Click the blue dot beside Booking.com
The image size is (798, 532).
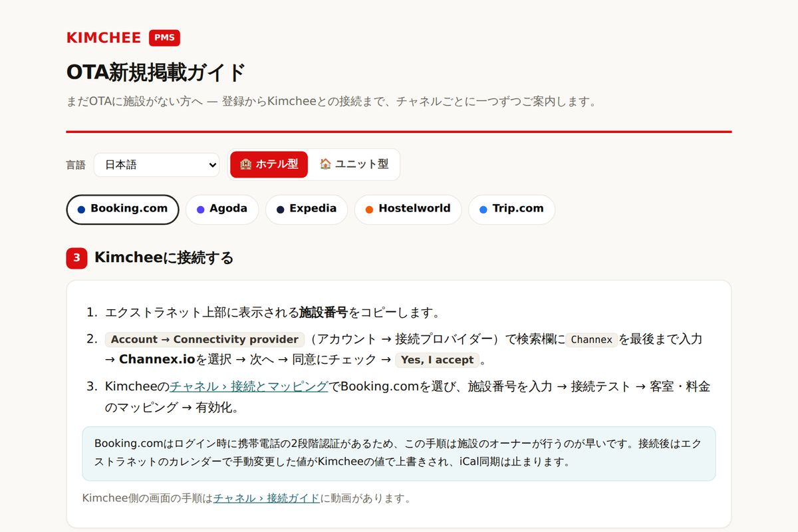click(81, 209)
